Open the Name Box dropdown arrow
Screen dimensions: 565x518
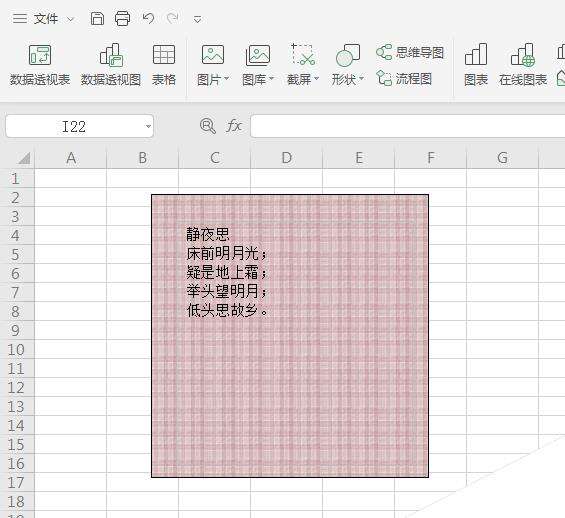coord(148,126)
